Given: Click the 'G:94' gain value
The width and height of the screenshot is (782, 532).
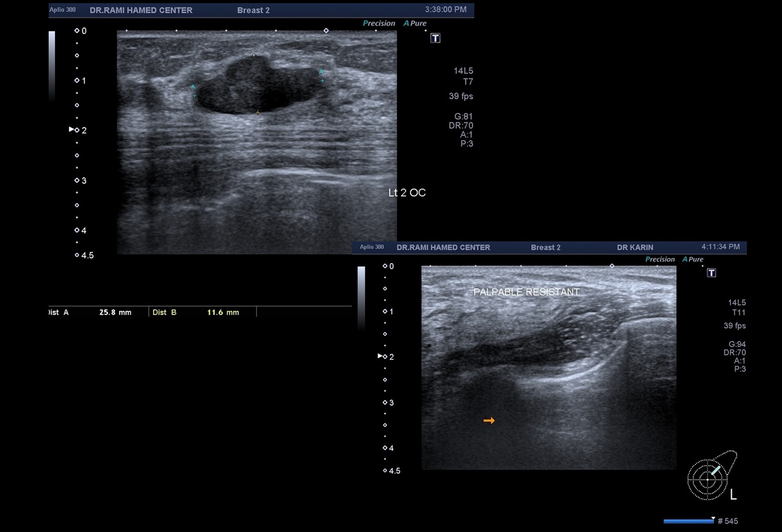Looking at the screenshot, I should click(737, 345).
